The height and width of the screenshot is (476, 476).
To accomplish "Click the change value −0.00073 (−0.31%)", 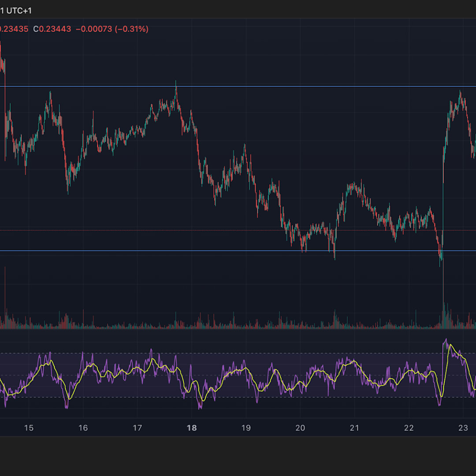I will [112, 29].
